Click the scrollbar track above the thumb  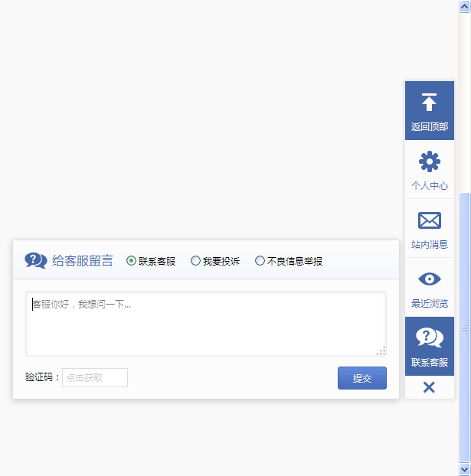tap(464, 99)
